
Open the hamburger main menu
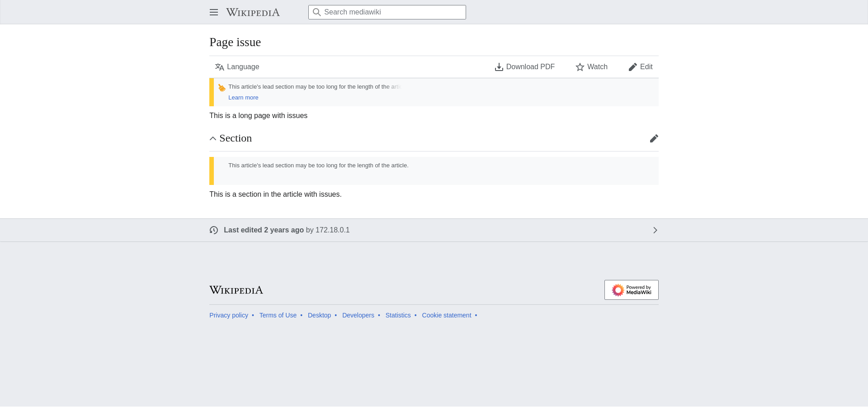(x=214, y=12)
